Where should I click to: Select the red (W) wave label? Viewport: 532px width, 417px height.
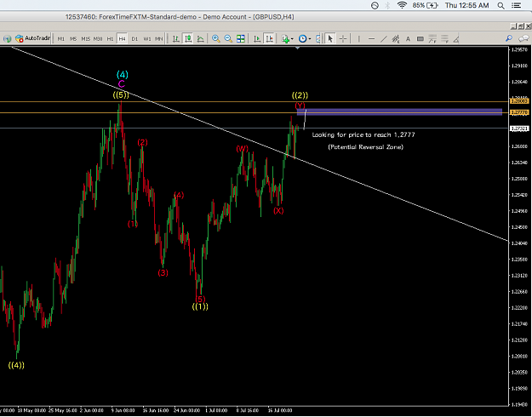click(x=243, y=149)
